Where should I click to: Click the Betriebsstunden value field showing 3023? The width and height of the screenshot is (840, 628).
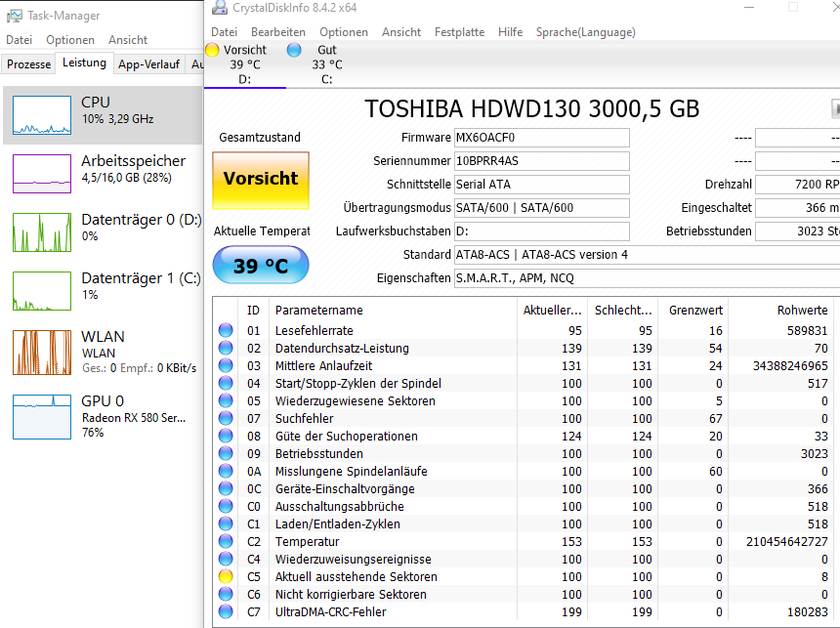pos(798,231)
